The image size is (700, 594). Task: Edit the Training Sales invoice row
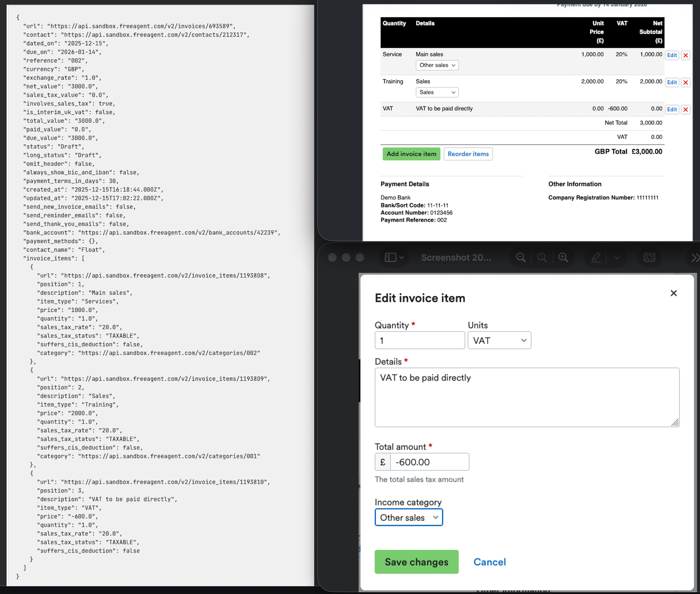tap(672, 82)
